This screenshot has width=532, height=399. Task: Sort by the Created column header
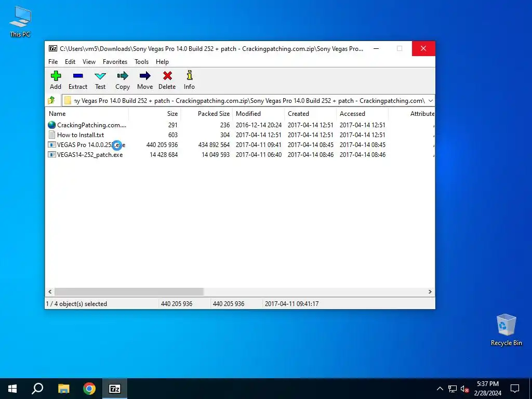(310, 114)
